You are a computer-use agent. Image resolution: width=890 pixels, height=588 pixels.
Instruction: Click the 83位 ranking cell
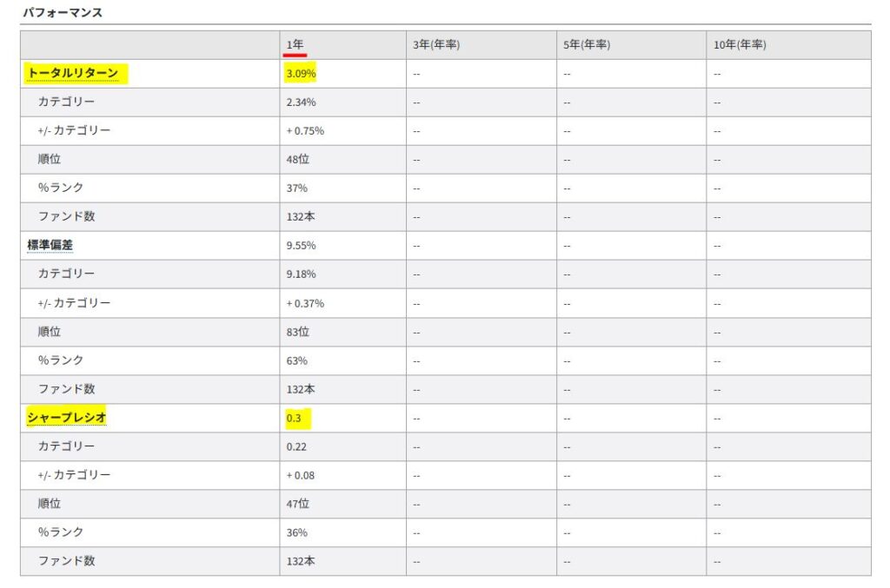297,332
